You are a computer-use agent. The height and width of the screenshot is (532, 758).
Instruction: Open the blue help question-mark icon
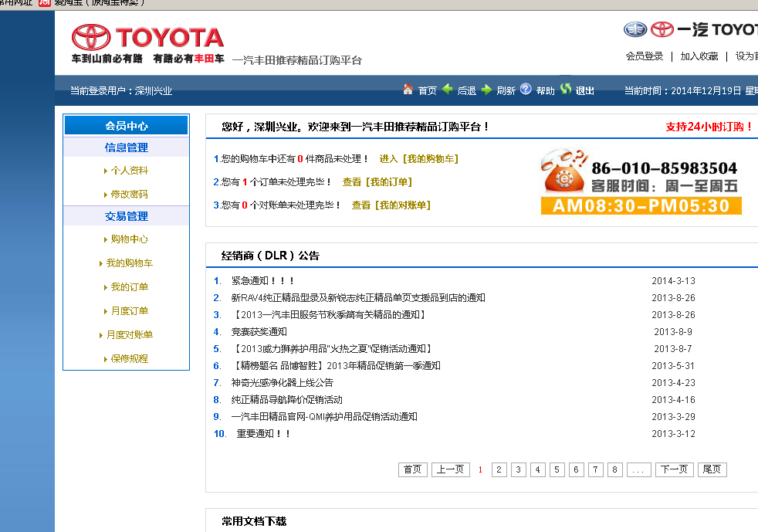coord(526,89)
